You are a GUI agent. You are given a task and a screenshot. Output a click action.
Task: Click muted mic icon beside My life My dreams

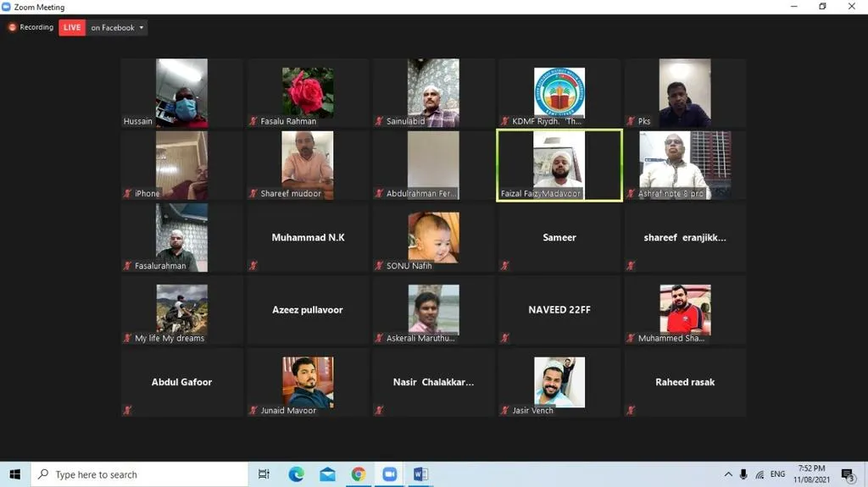click(x=128, y=338)
